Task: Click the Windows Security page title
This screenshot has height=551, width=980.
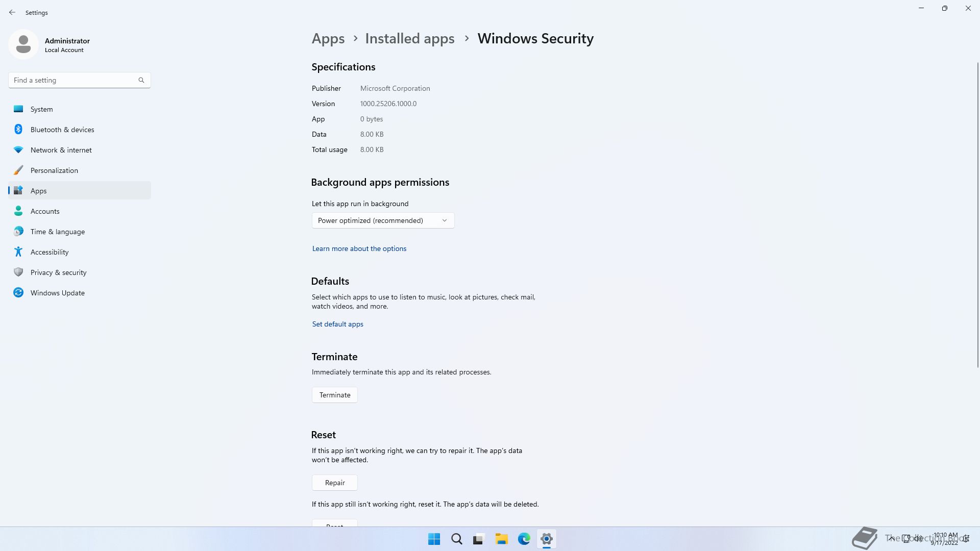Action: pos(535,39)
